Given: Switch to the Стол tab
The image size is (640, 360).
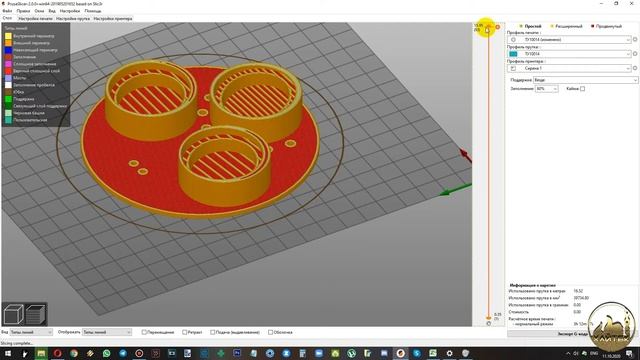Looking at the screenshot, I should pos(7,18).
